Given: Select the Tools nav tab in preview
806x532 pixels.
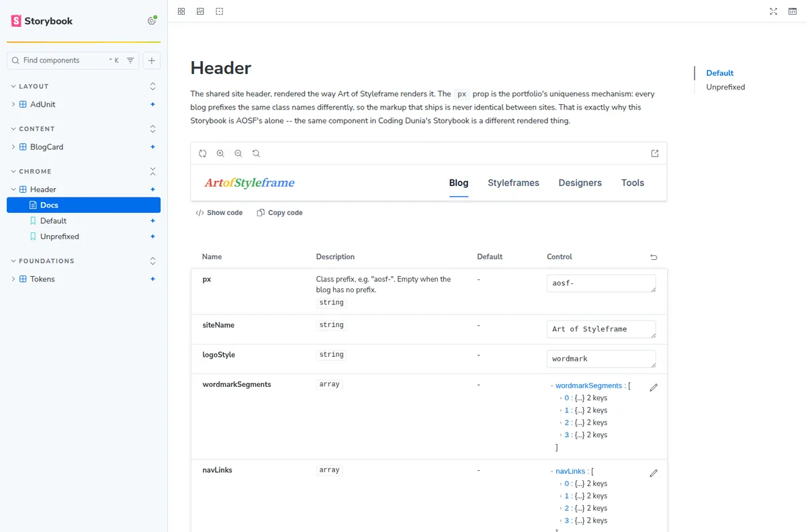Looking at the screenshot, I should tap(633, 183).
